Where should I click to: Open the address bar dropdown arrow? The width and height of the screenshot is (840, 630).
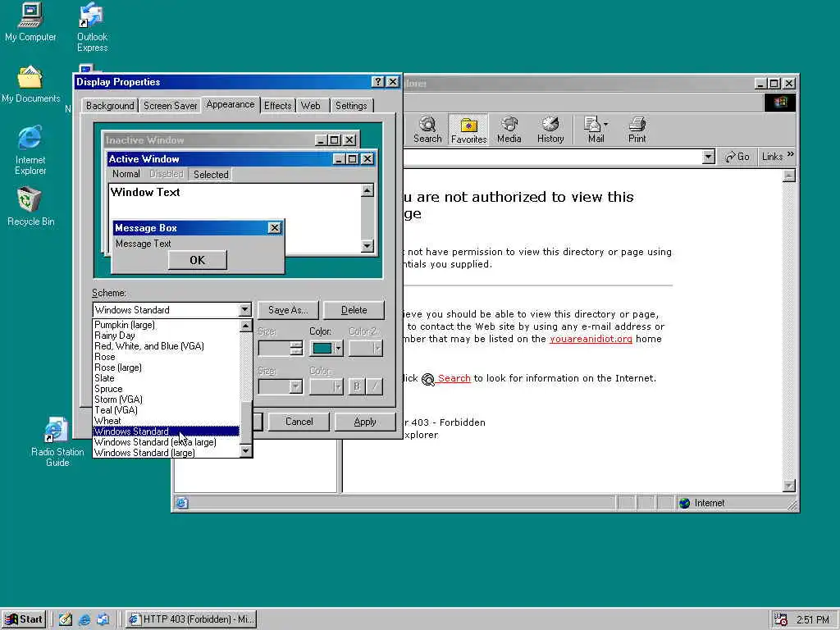tap(708, 157)
